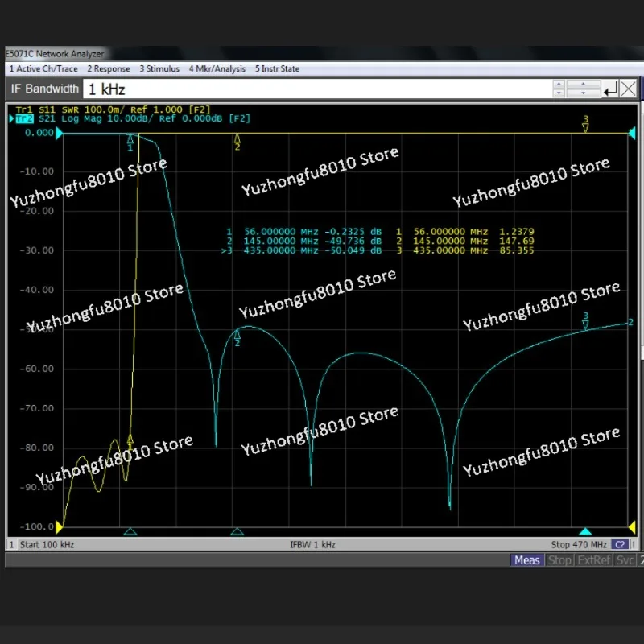Click the active marker 3 readout -50.049 dB
644x644 pixels.
[353, 250]
